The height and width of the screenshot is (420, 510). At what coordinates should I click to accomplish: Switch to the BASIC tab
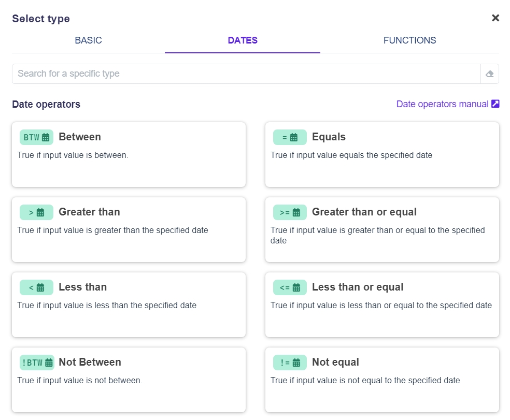click(x=88, y=40)
